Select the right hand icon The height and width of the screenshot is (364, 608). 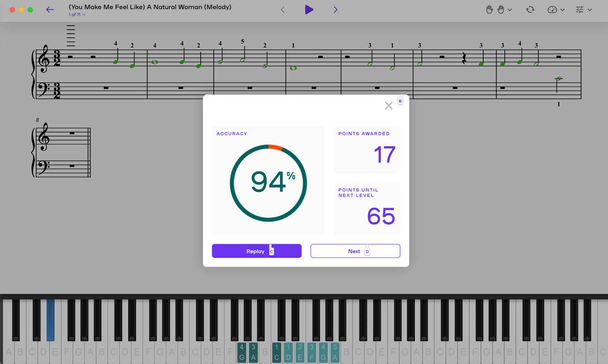(x=501, y=9)
